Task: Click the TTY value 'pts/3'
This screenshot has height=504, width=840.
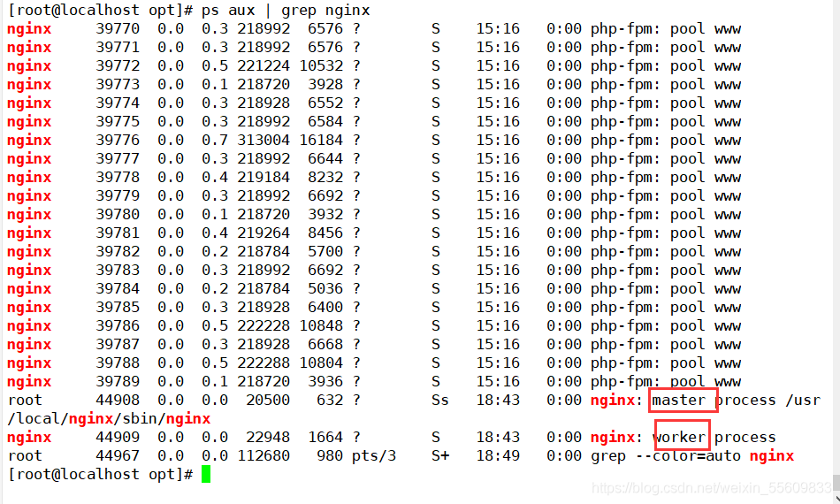Action: (x=374, y=455)
